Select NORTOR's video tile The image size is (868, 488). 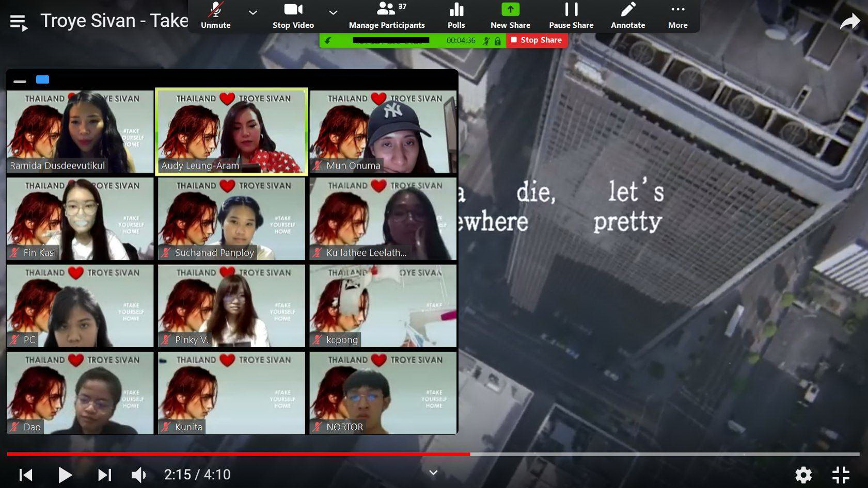[383, 393]
